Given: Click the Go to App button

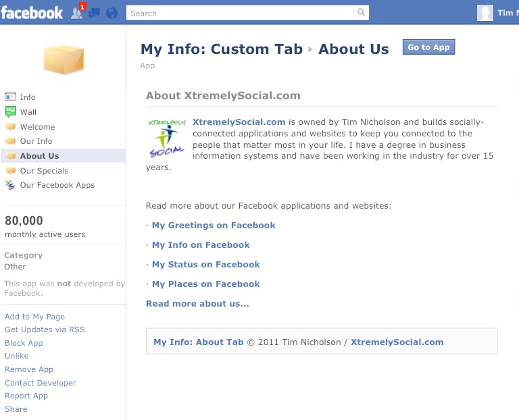Looking at the screenshot, I should [x=428, y=47].
